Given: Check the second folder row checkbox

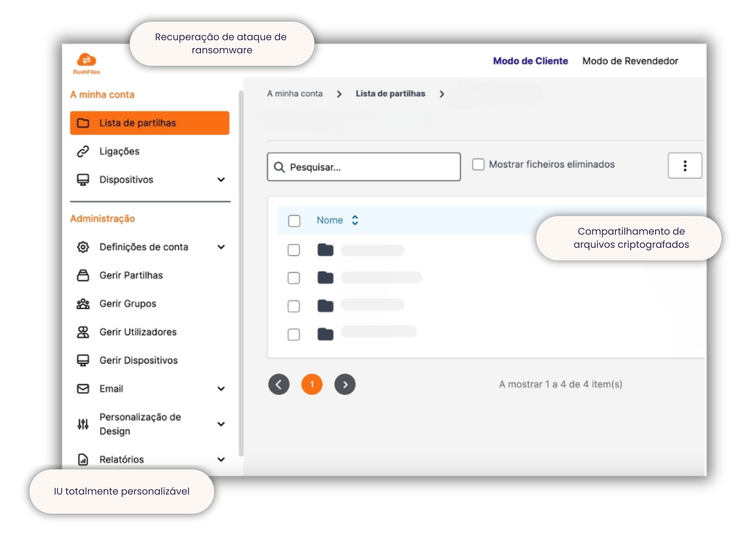Looking at the screenshot, I should [x=293, y=278].
